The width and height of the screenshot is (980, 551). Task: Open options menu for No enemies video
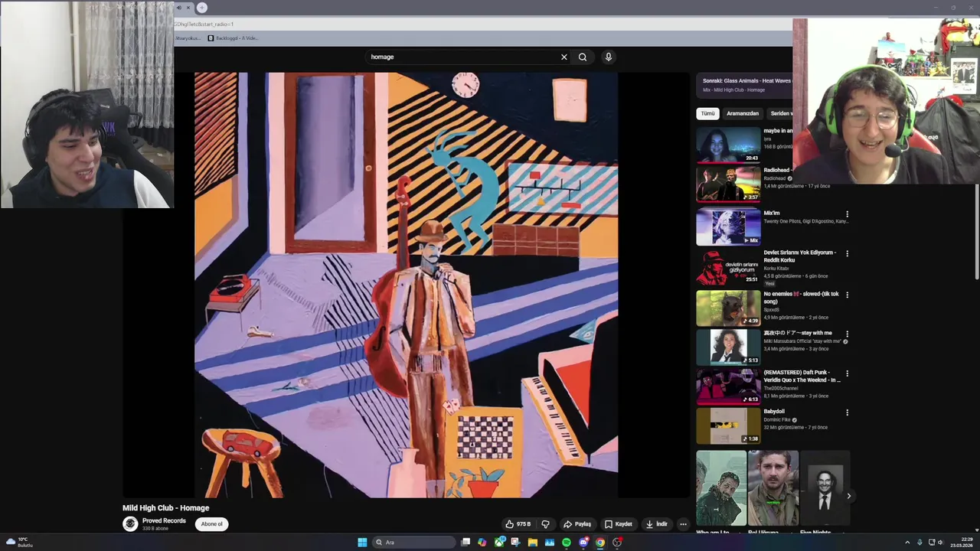(x=847, y=295)
